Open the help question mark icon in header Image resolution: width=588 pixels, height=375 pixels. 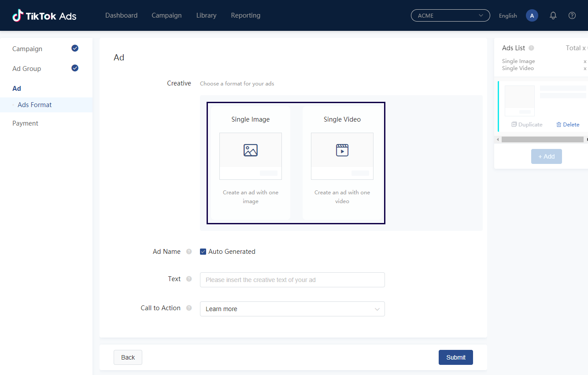click(572, 15)
